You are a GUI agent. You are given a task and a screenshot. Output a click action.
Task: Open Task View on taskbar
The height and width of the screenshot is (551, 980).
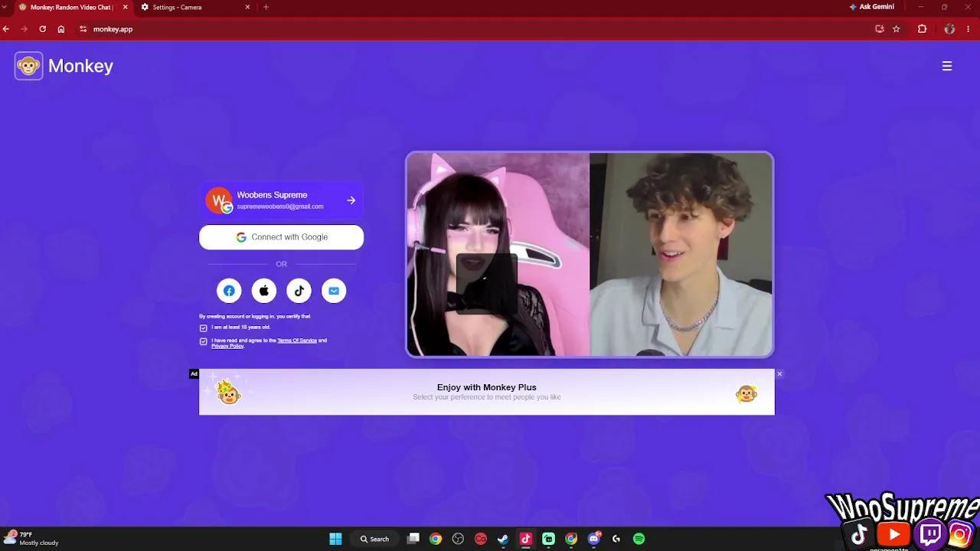click(413, 539)
